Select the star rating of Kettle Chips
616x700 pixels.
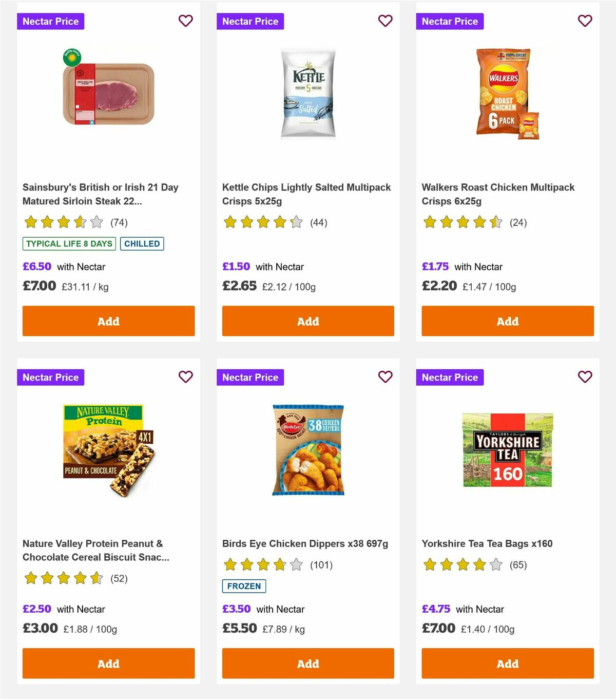[x=261, y=222]
